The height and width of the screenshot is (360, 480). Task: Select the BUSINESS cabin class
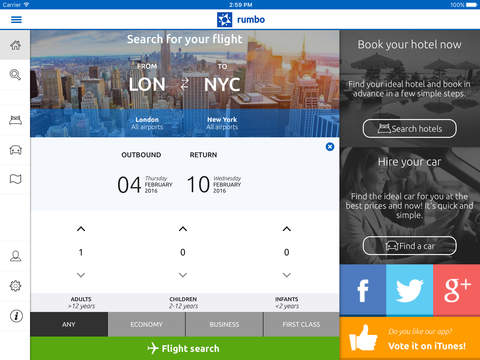(224, 324)
